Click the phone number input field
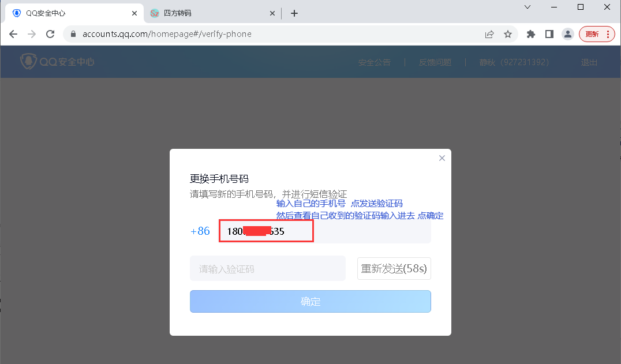Image resolution: width=621 pixels, height=364 pixels. 346,231
